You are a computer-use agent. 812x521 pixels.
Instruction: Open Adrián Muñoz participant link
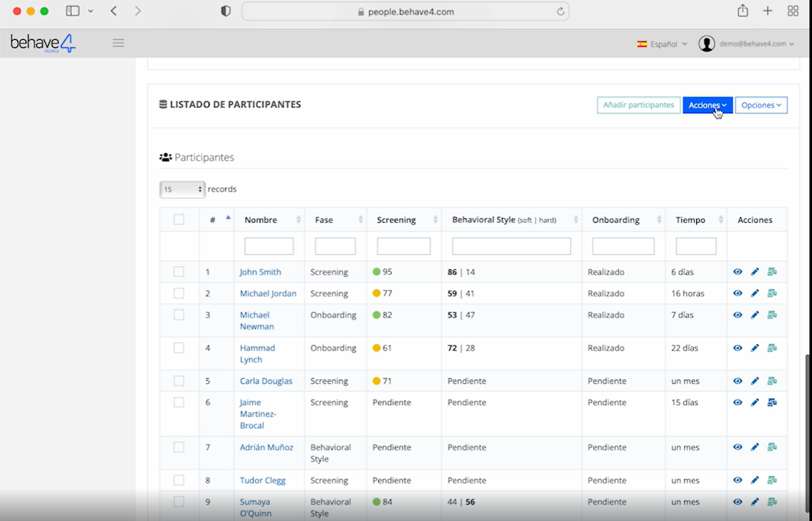(266, 447)
